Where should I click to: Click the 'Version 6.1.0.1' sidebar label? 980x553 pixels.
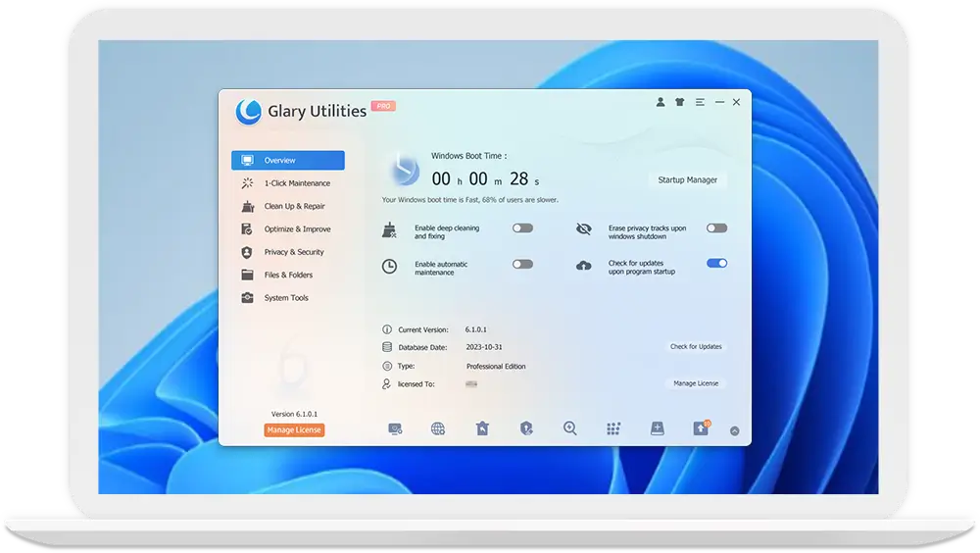coord(294,414)
